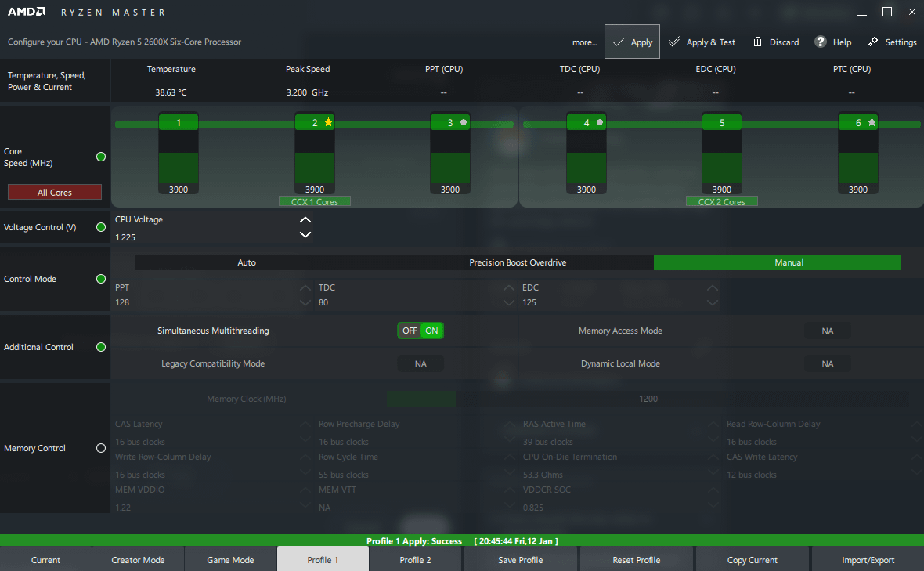The image size is (924, 571).
Task: Decrease EDC value with down arrow
Action: 713,302
